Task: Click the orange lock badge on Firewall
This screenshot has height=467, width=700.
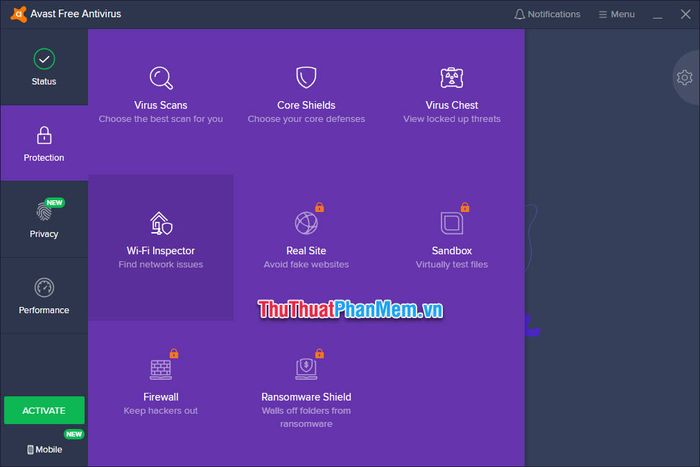Action: tap(174, 353)
